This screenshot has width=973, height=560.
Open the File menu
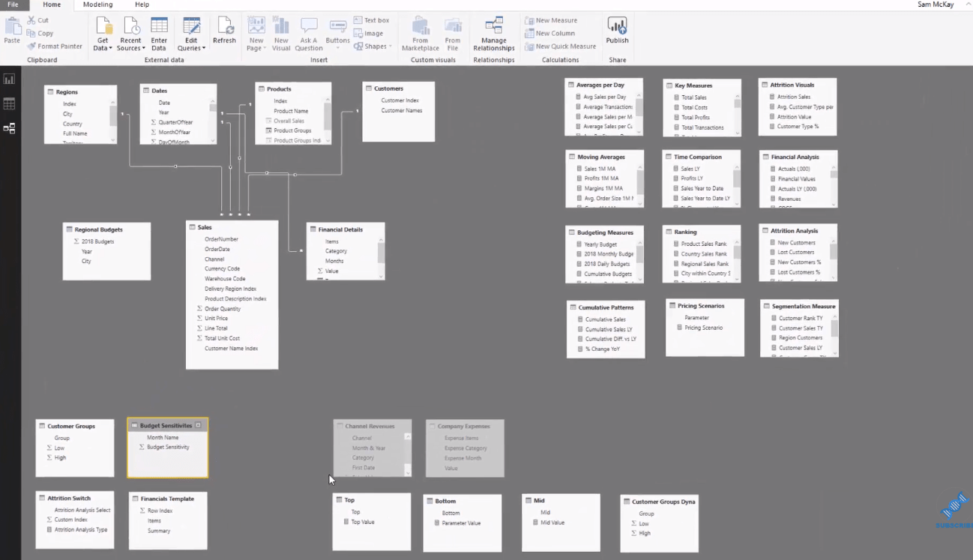(x=13, y=4)
